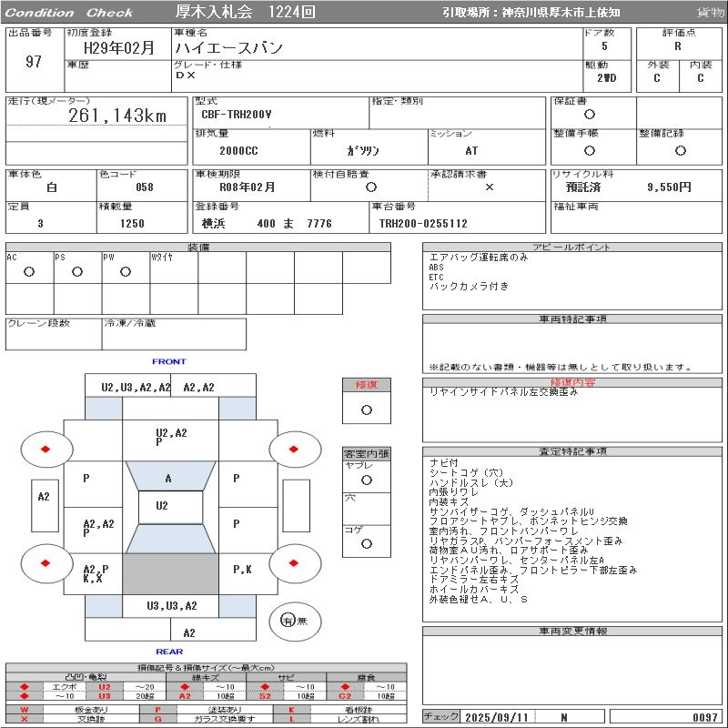The width and height of the screenshot is (728, 728).
Task: Click the ナビ付 inspection note
Action: click(444, 462)
